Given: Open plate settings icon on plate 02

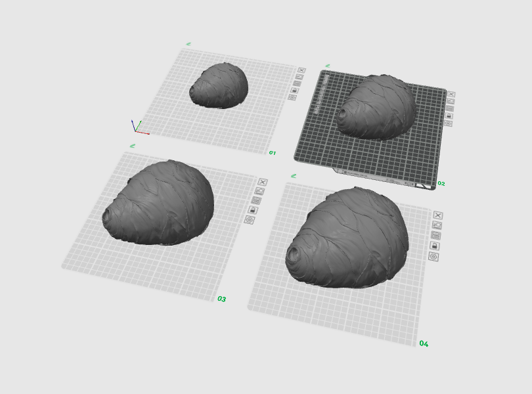Looking at the screenshot, I should point(448,123).
